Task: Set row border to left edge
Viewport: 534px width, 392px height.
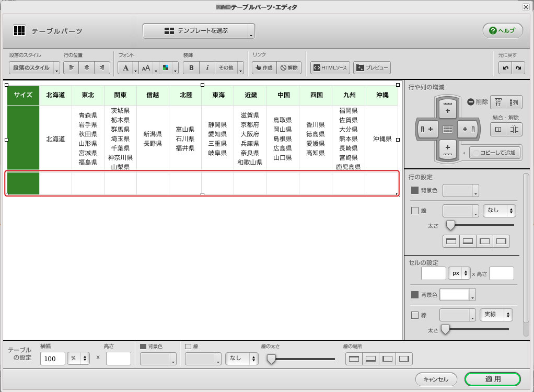Action: [484, 241]
